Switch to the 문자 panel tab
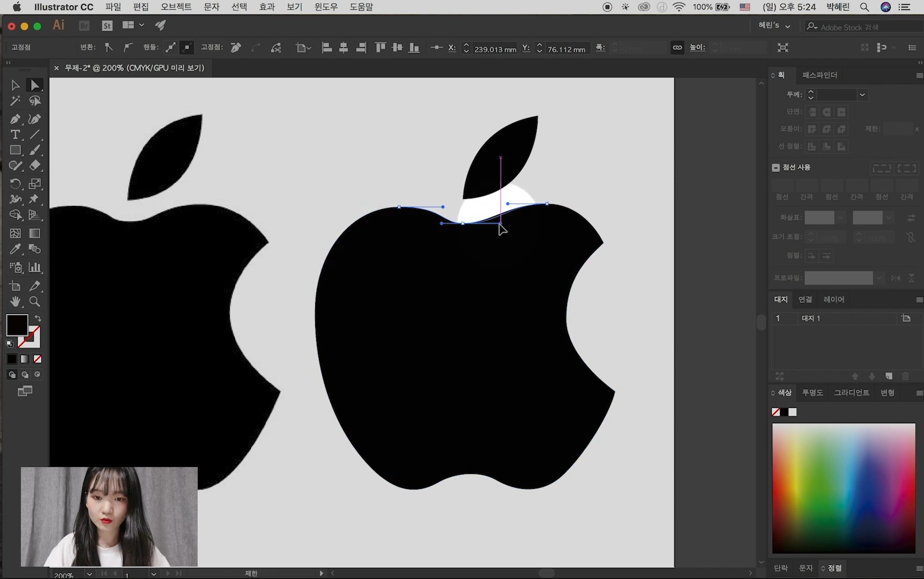The image size is (924, 579). [x=806, y=568]
